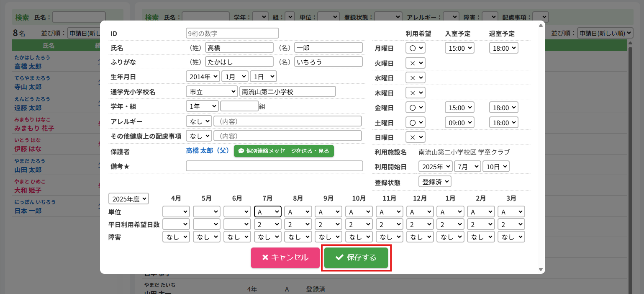Change Monday usage preference dropdown
Screen dimensions: 644x294
tap(415, 48)
